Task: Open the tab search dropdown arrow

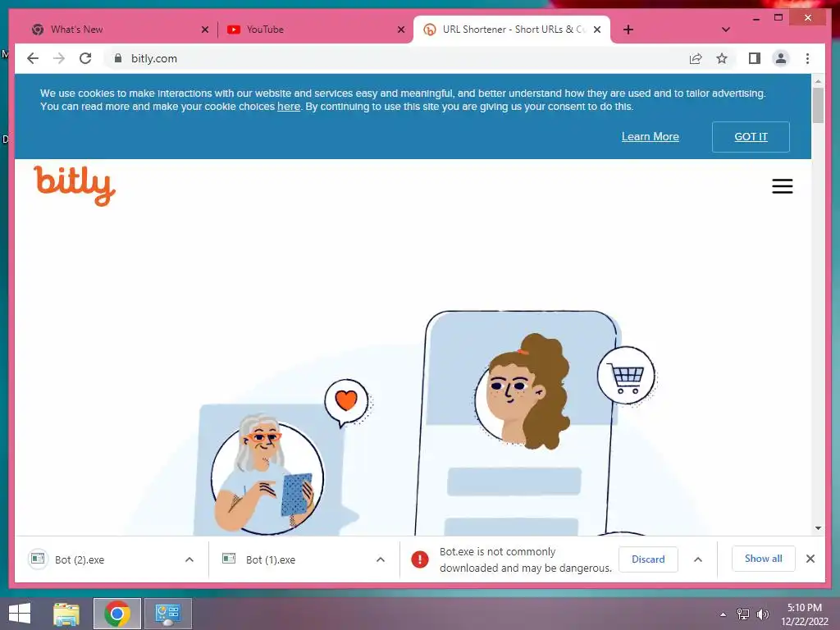Action: pos(726,30)
